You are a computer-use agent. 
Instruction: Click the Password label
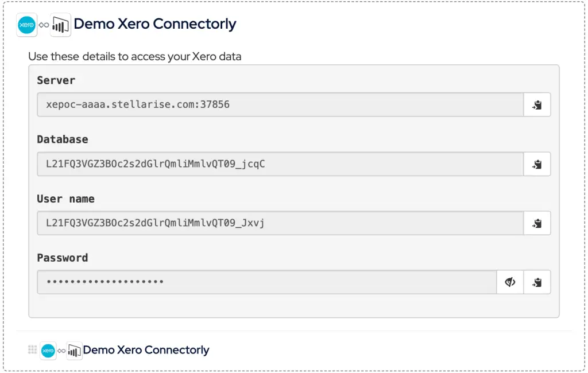pyautogui.click(x=63, y=258)
